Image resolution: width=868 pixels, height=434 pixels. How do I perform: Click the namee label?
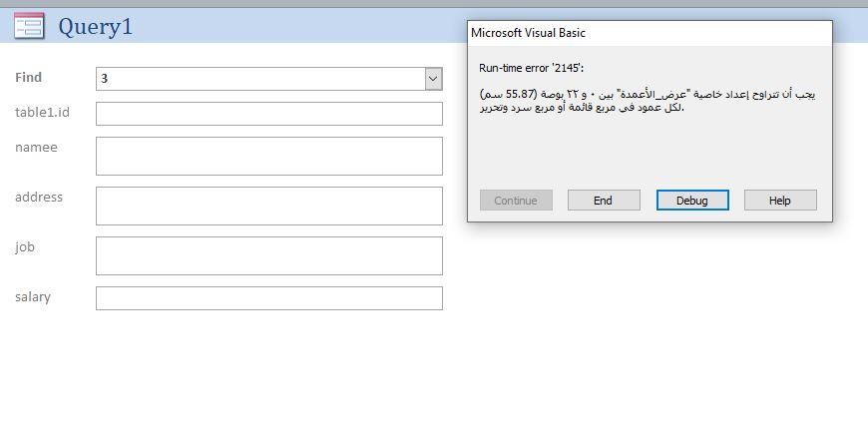point(36,148)
